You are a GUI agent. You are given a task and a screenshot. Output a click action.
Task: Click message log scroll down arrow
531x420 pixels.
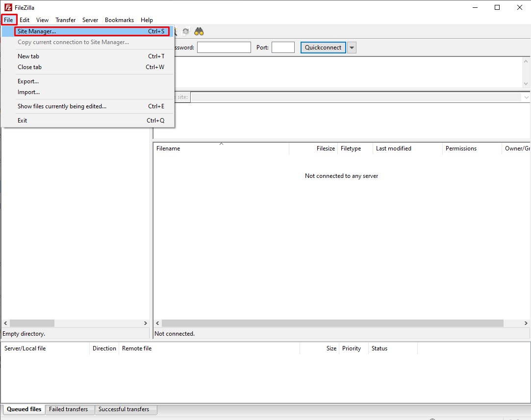[x=526, y=84]
